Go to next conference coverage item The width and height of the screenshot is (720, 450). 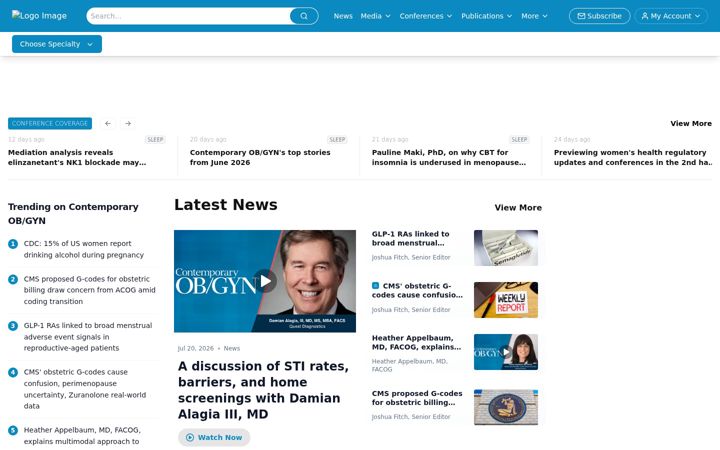click(x=128, y=124)
